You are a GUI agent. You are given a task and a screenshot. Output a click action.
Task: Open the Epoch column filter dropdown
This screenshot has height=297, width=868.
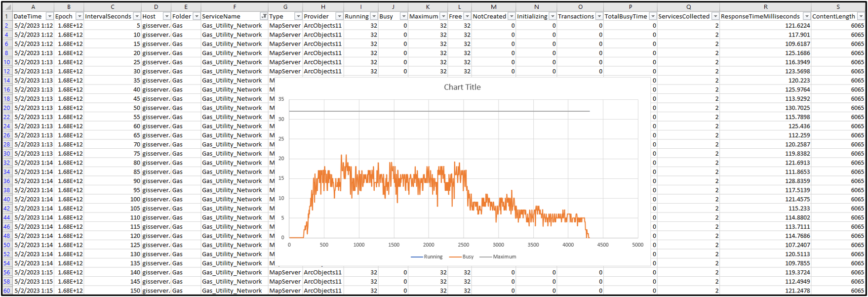tap(79, 16)
